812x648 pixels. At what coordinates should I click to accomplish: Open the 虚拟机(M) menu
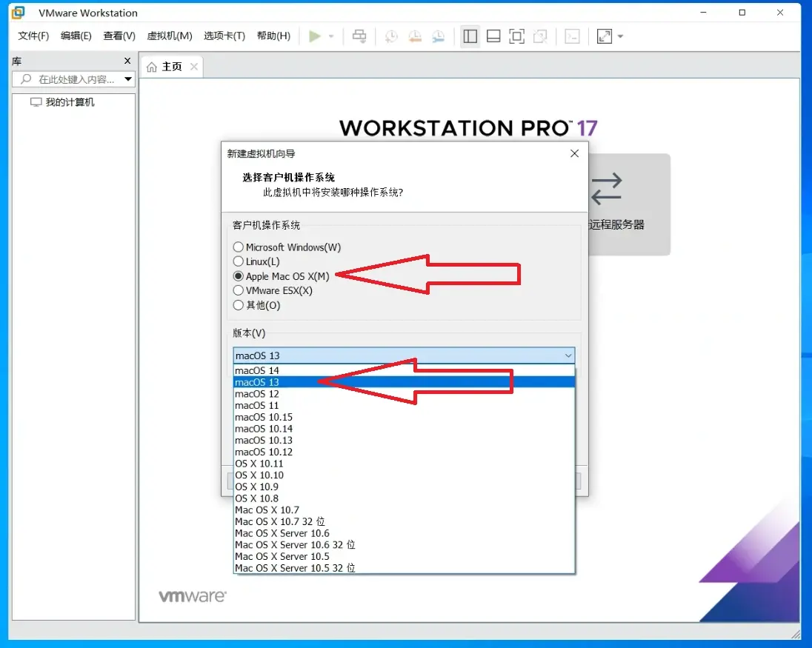tap(170, 36)
